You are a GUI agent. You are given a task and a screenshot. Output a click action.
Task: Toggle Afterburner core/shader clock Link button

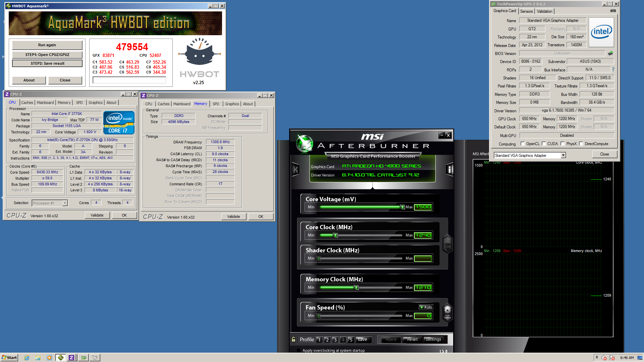tap(447, 244)
